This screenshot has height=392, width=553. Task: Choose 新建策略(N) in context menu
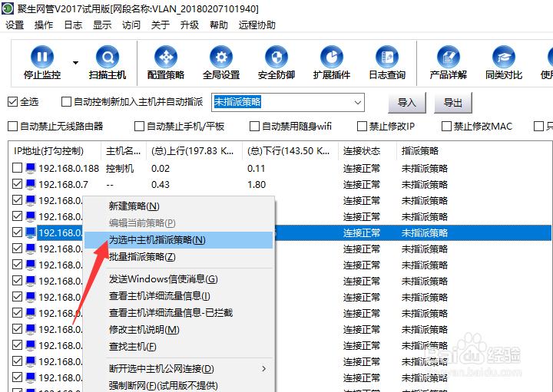tap(178, 206)
